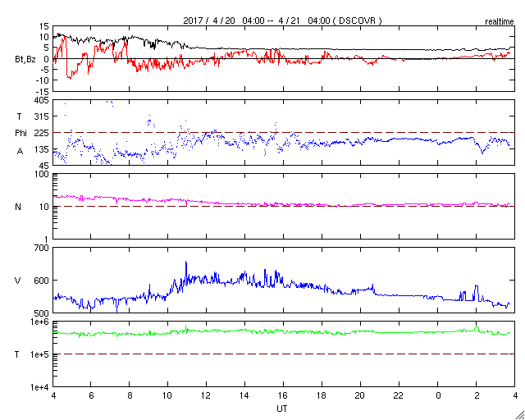Click the 'N' density axis label

point(18,207)
